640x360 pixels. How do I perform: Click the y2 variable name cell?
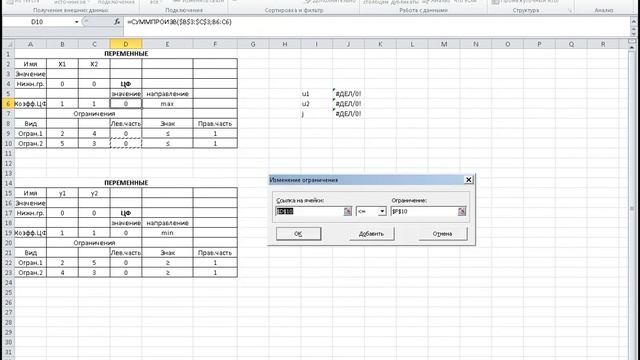[x=94, y=193]
